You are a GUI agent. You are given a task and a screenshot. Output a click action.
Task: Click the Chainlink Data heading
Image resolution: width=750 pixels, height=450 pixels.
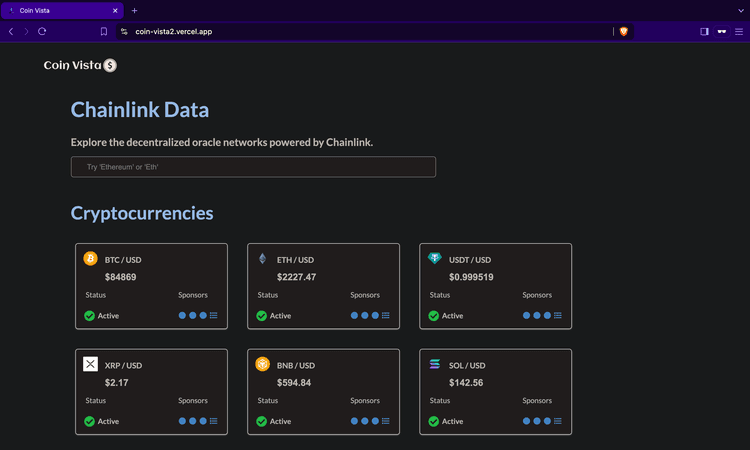[140, 110]
